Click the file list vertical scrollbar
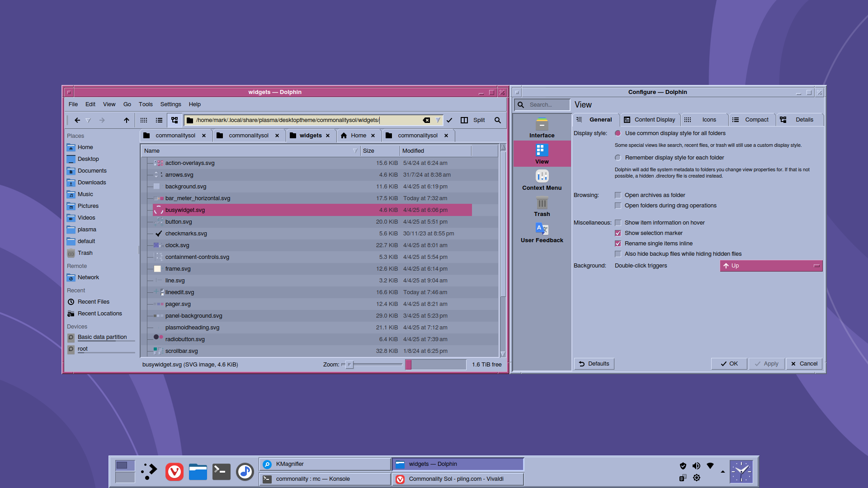The height and width of the screenshot is (488, 868). [x=503, y=251]
